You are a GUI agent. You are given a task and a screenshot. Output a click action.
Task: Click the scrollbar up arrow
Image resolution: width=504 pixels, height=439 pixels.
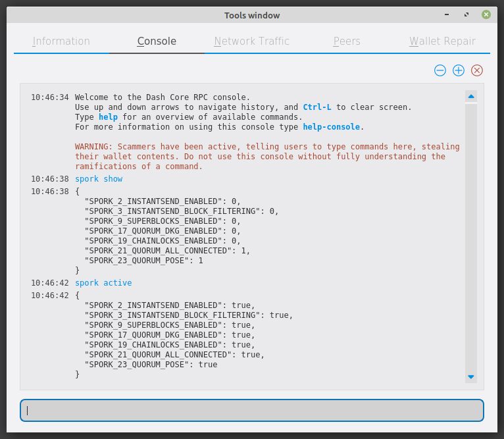coord(470,97)
